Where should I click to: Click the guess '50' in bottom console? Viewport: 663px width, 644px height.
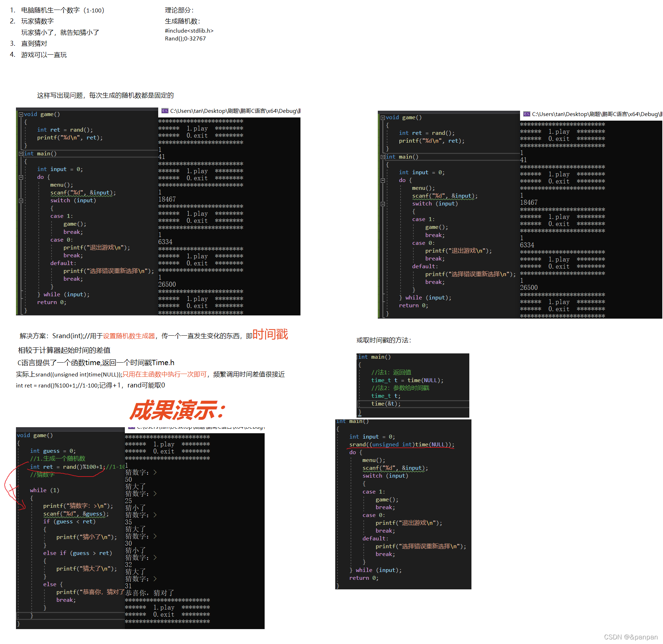128,480
